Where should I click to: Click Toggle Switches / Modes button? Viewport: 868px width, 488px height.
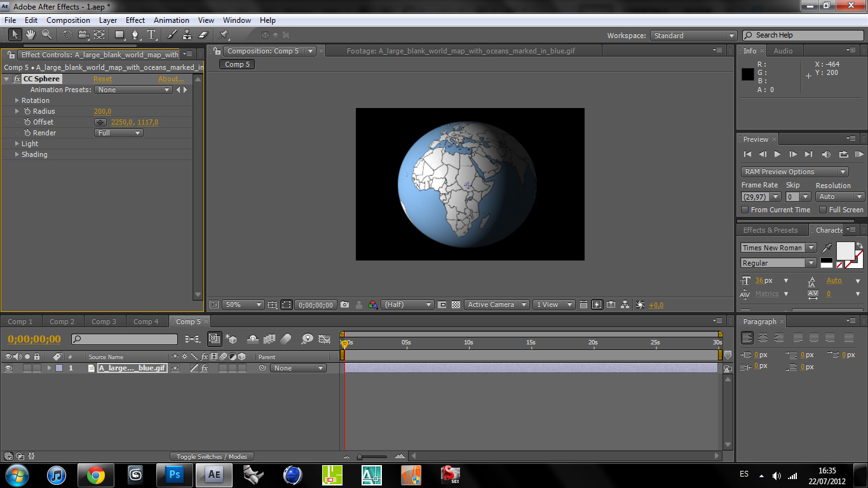(212, 456)
